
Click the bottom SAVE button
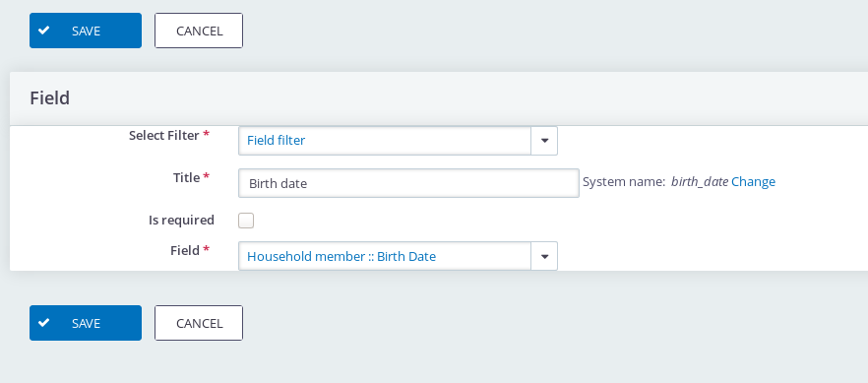(x=86, y=323)
